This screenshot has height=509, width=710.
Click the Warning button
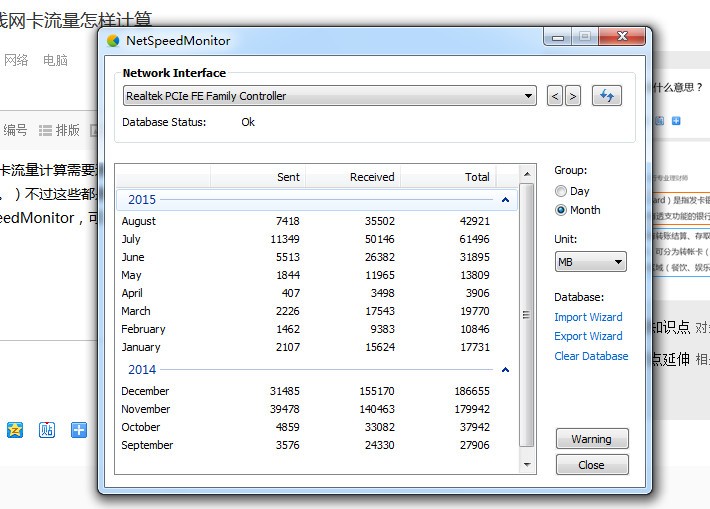(x=592, y=439)
